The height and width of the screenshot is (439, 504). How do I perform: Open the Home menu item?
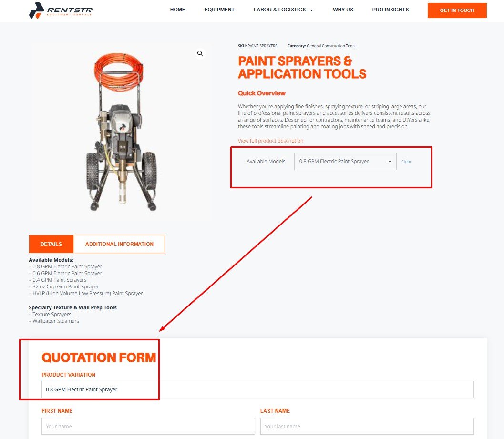(x=177, y=10)
